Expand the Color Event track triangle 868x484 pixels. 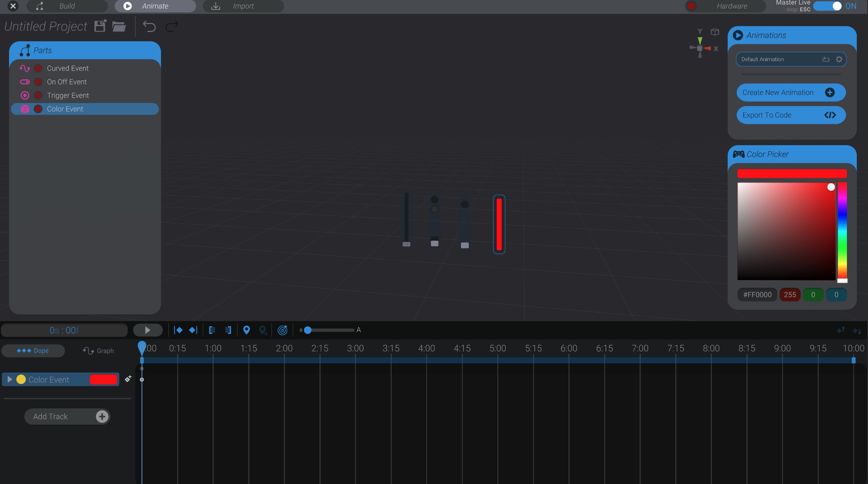coord(9,379)
